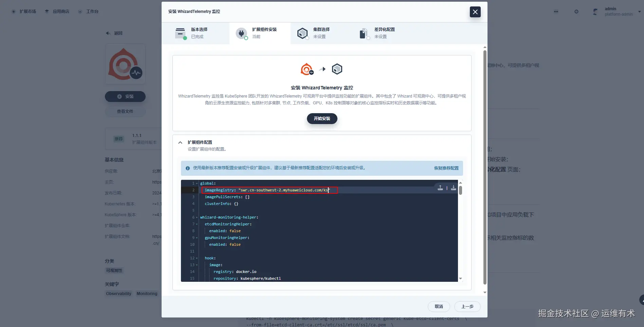Select the 版本选择 step tab

tap(196, 33)
